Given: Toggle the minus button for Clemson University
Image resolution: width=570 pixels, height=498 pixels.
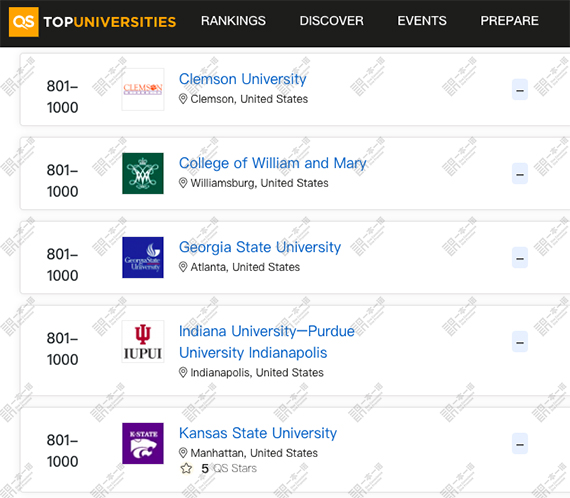Looking at the screenshot, I should coord(520,89).
